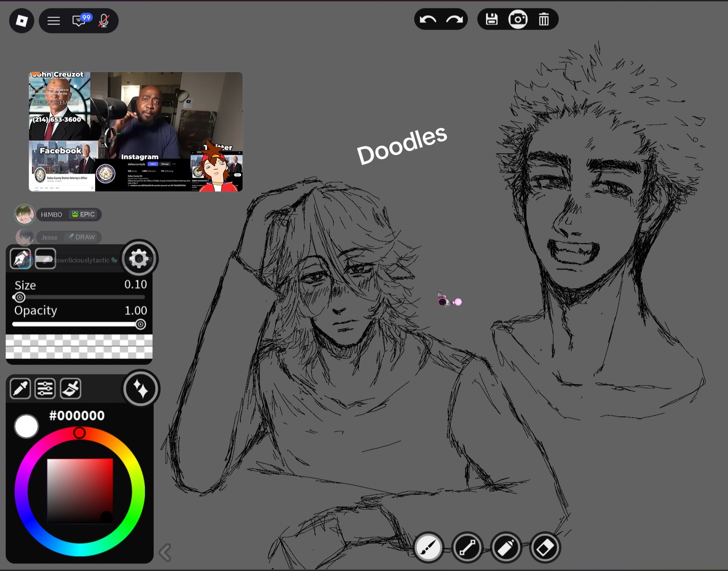Click the DRAW badge label

pyautogui.click(x=81, y=237)
